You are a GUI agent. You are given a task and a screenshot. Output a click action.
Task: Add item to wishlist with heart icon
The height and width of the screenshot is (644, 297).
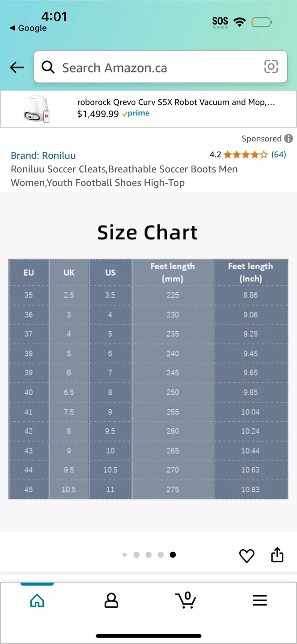(x=246, y=555)
